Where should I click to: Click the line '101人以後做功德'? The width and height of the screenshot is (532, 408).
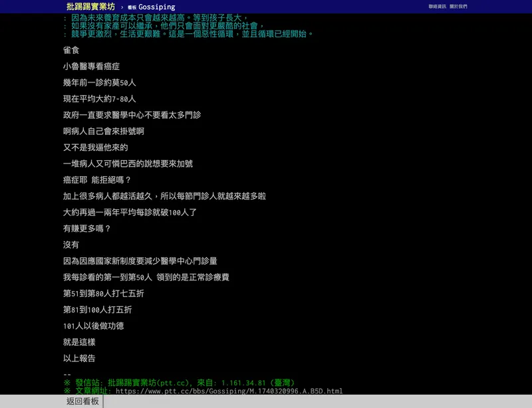[x=93, y=326]
